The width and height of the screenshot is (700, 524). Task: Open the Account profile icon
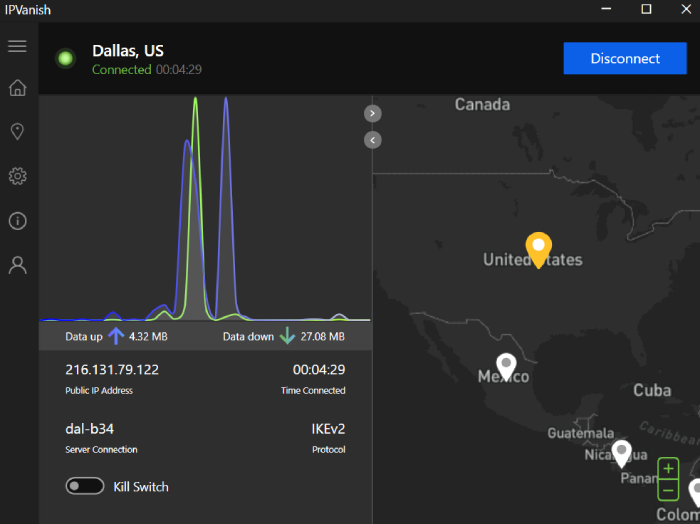tap(17, 265)
